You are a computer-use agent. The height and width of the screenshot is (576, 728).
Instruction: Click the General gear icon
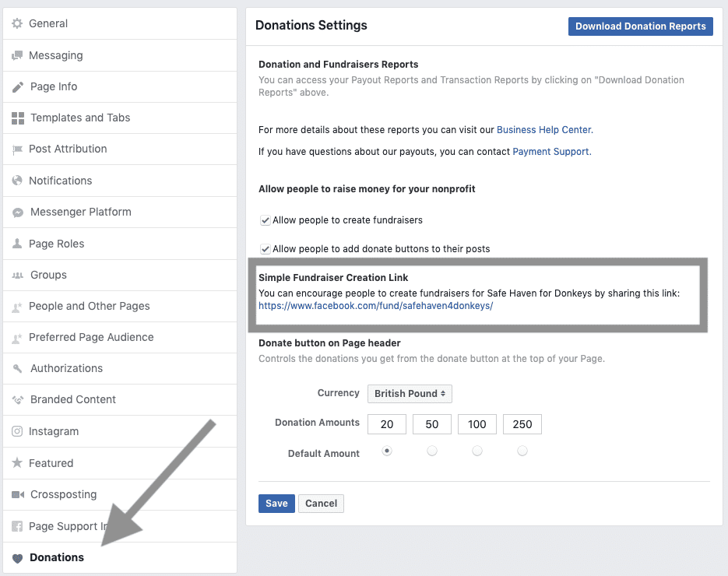(x=17, y=23)
